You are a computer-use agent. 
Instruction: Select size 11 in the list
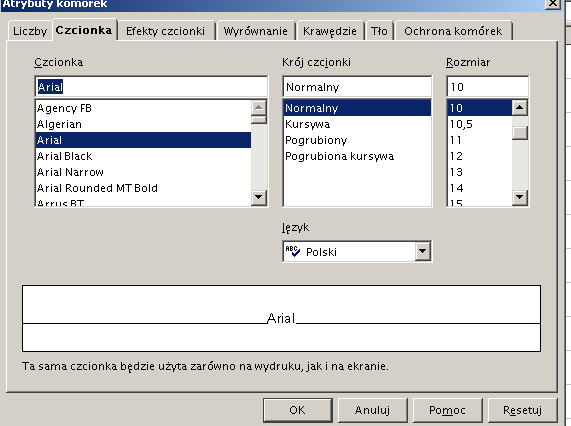480,140
